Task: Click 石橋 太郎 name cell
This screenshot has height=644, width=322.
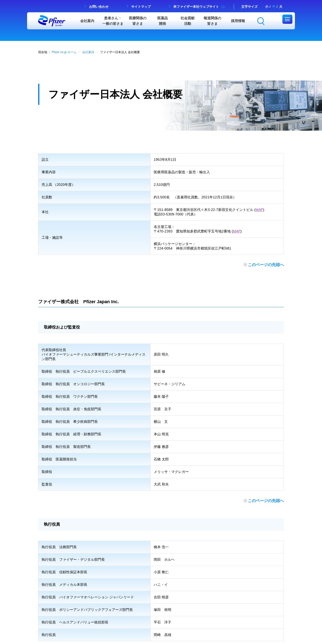Action: point(217,459)
